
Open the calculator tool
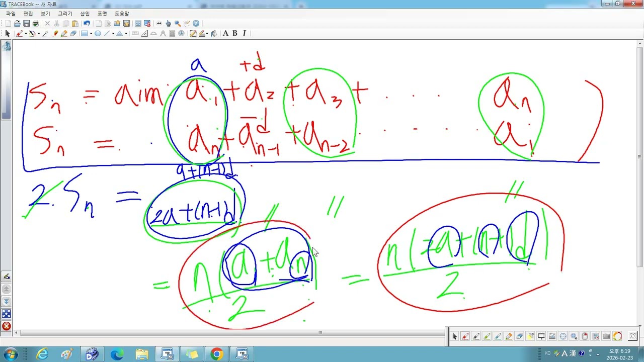tap(172, 34)
